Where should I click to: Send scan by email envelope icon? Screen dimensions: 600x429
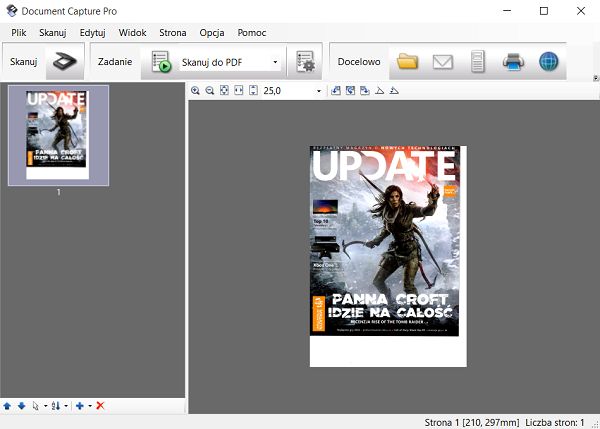click(x=443, y=62)
